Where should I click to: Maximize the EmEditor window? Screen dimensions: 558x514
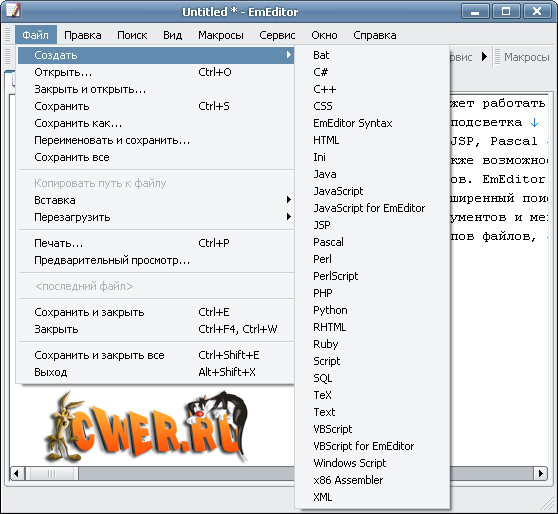tap(506, 12)
